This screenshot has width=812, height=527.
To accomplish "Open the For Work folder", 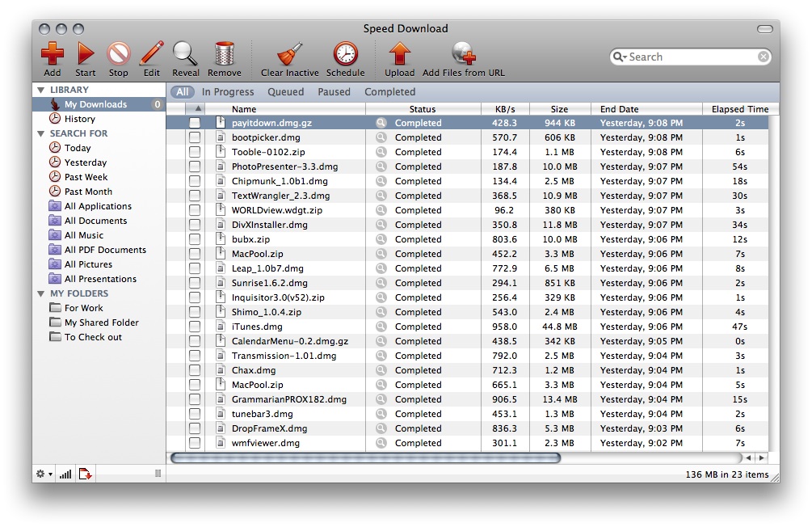I will pos(84,308).
